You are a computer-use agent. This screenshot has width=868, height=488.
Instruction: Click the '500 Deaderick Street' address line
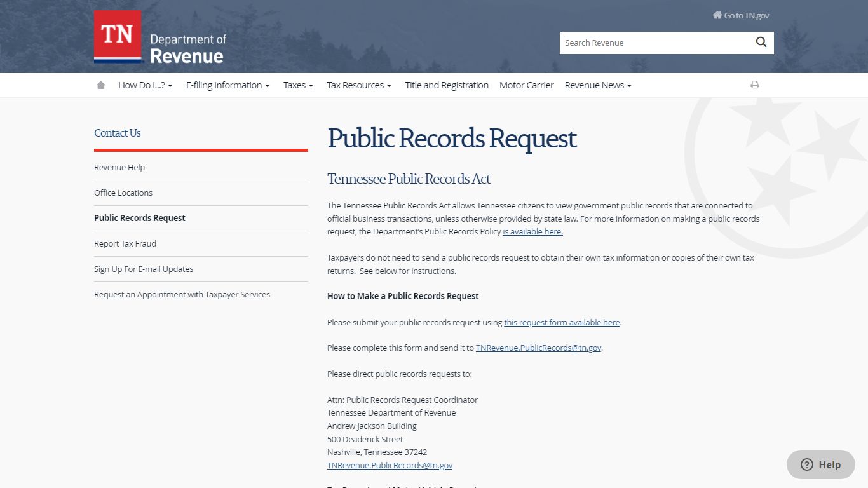[x=365, y=440]
